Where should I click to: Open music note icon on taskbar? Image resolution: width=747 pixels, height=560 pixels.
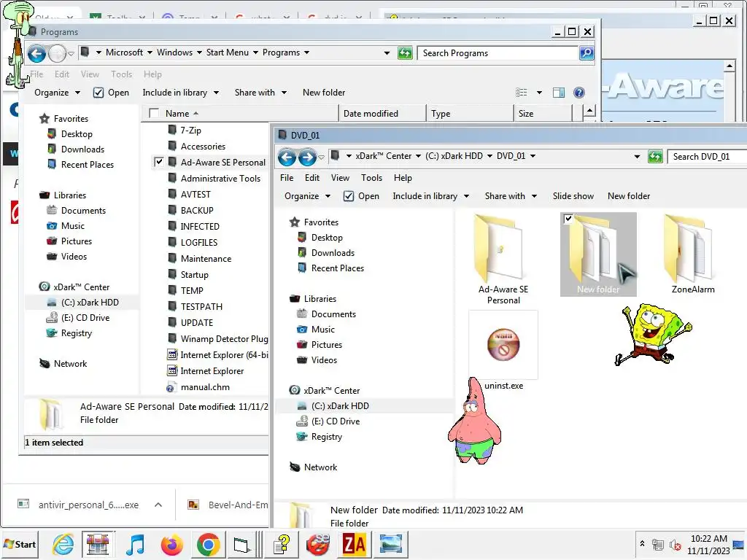click(x=135, y=544)
